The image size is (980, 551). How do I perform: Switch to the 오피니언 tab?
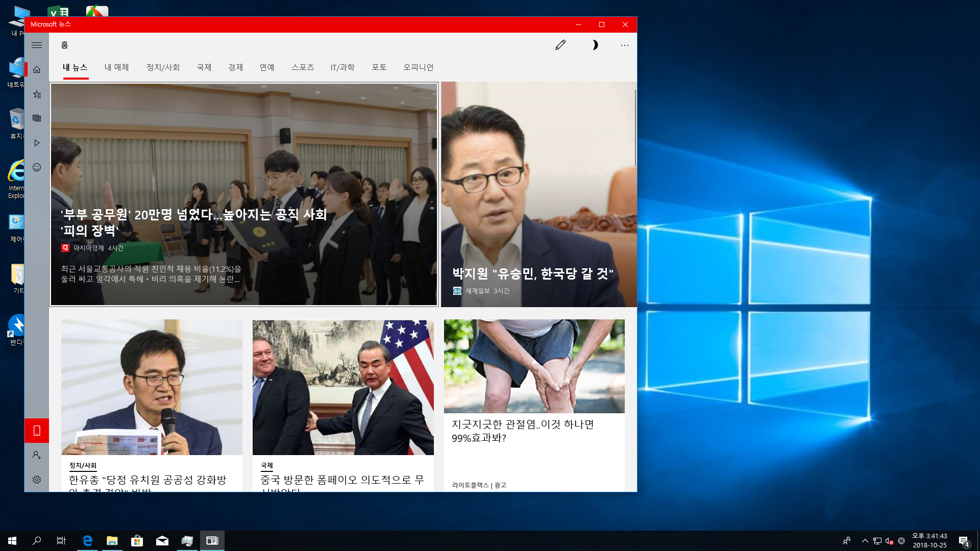pyautogui.click(x=418, y=67)
